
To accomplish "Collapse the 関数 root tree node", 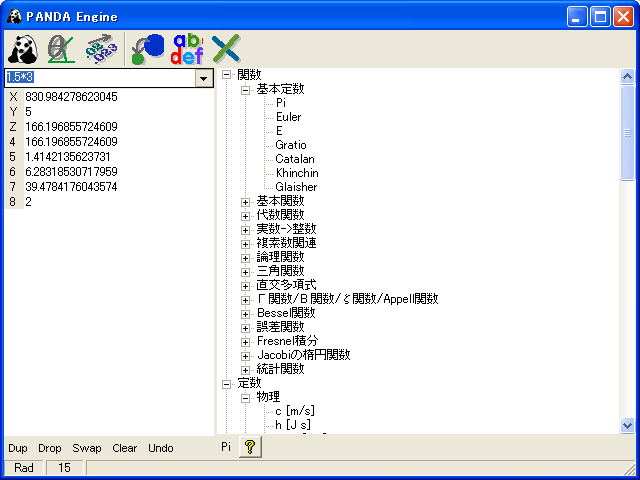I will tap(226, 75).
